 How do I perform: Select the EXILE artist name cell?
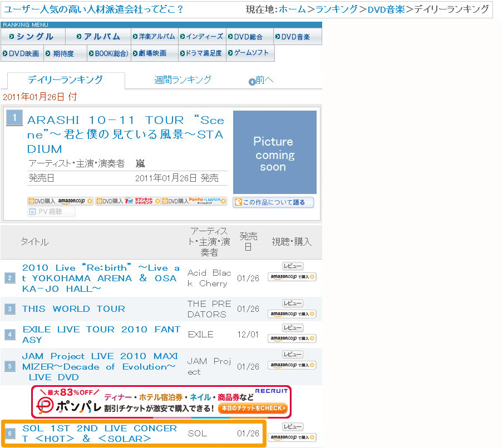click(x=200, y=335)
